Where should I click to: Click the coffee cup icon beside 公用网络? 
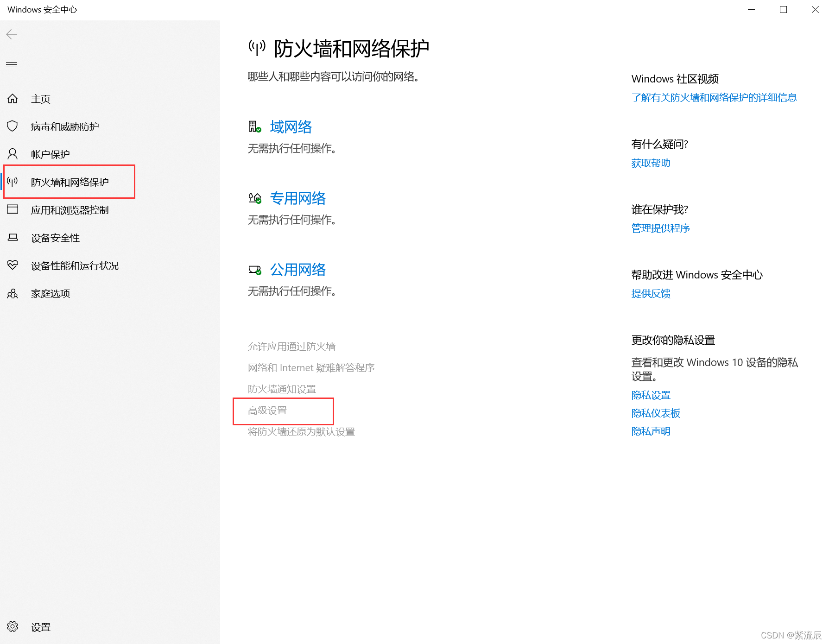point(255,270)
